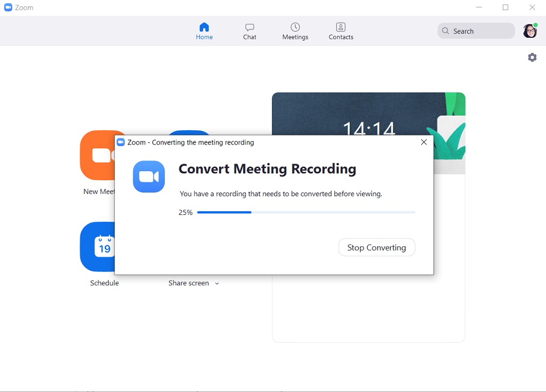The height and width of the screenshot is (392, 546).
Task: Open the Chat tab
Action: [250, 31]
